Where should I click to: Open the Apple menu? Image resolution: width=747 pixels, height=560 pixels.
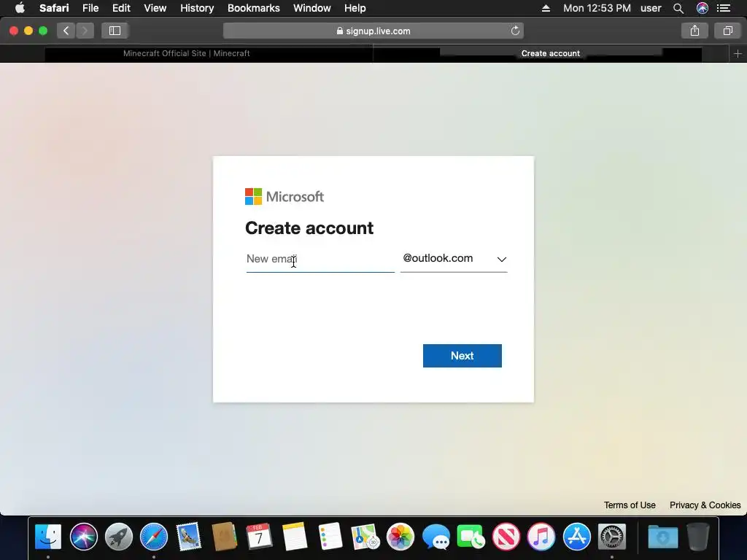tap(20, 8)
